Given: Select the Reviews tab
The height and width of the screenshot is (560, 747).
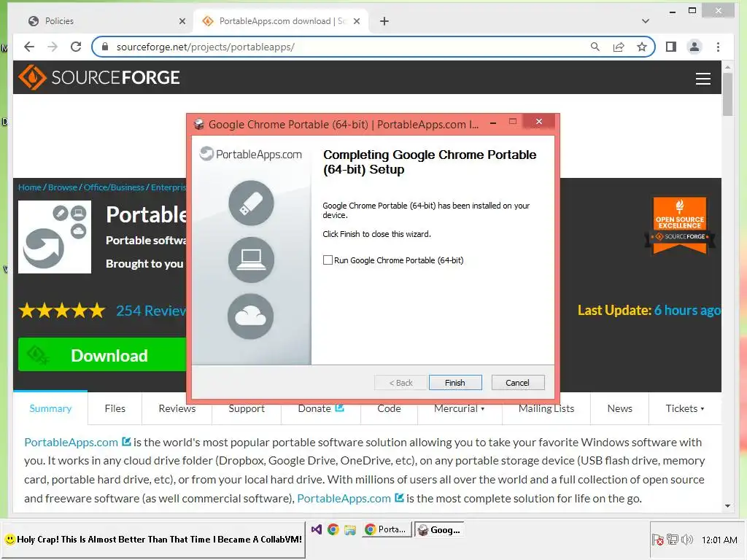Looking at the screenshot, I should 177,408.
